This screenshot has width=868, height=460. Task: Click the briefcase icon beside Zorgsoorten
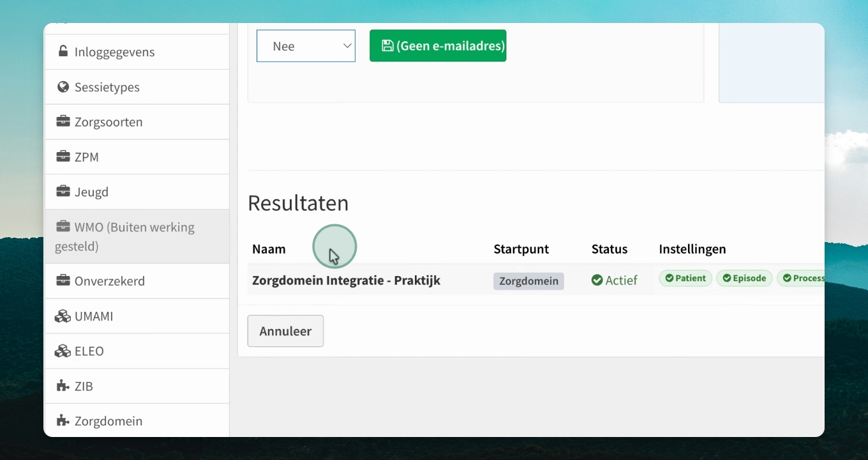click(x=63, y=121)
